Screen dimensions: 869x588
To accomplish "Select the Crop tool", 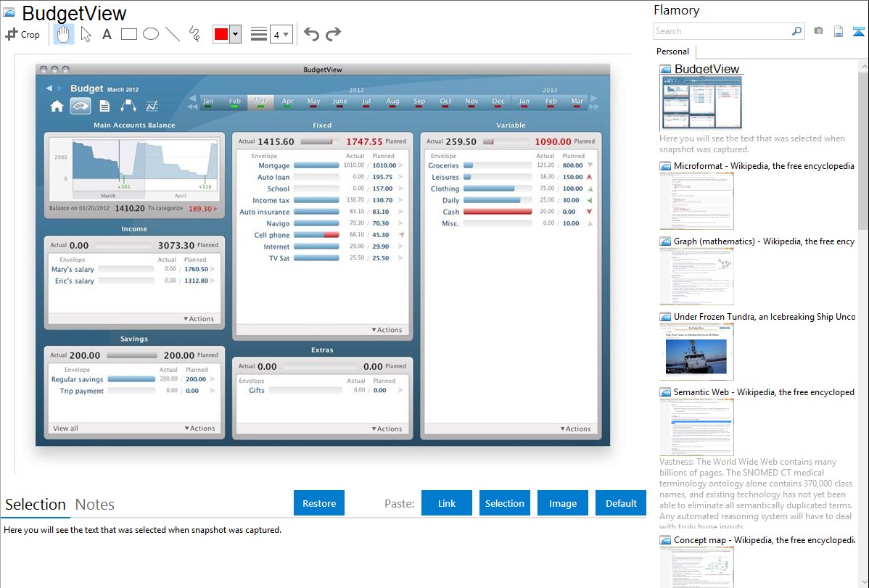I will tap(22, 34).
